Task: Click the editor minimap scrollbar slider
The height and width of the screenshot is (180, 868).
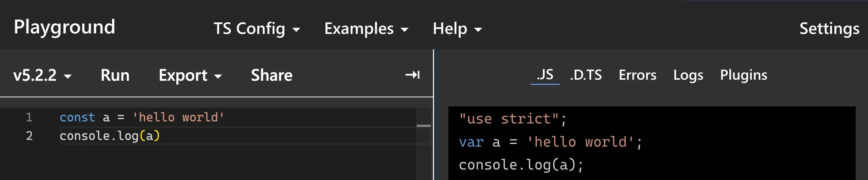Action: point(423,126)
